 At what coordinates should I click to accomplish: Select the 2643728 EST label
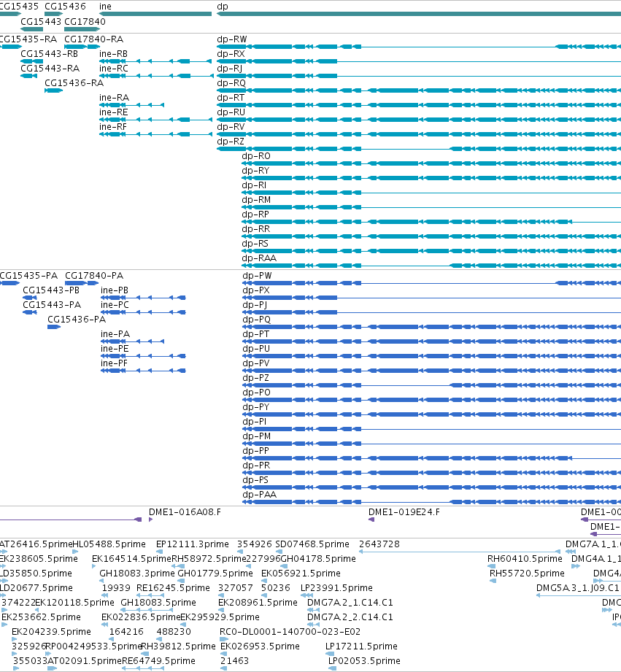[x=379, y=544]
